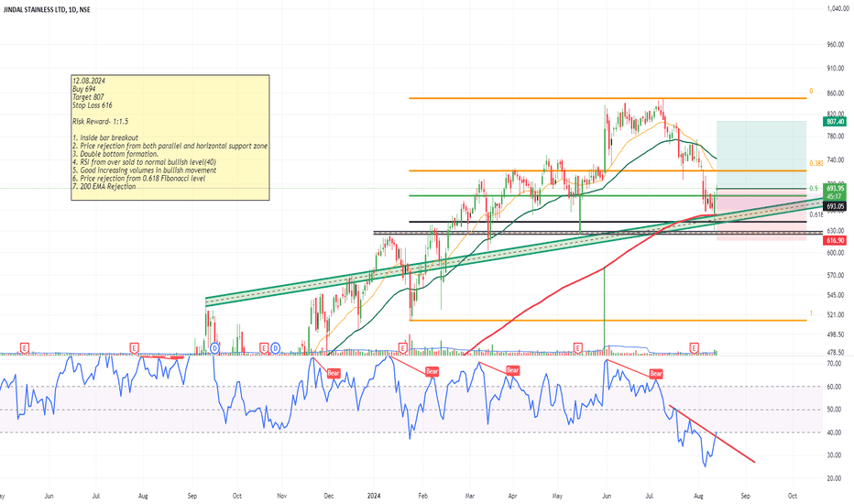Select the Fibonacci 0.5 level label

(x=813, y=189)
